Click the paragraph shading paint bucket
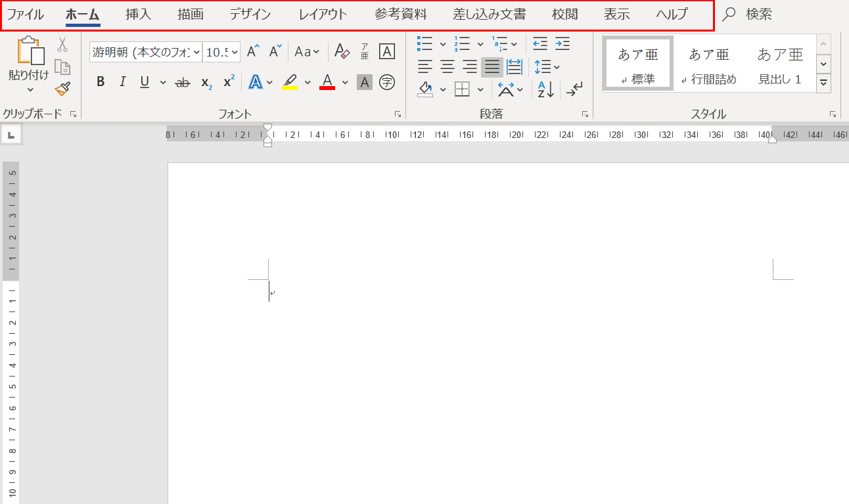 425,89
